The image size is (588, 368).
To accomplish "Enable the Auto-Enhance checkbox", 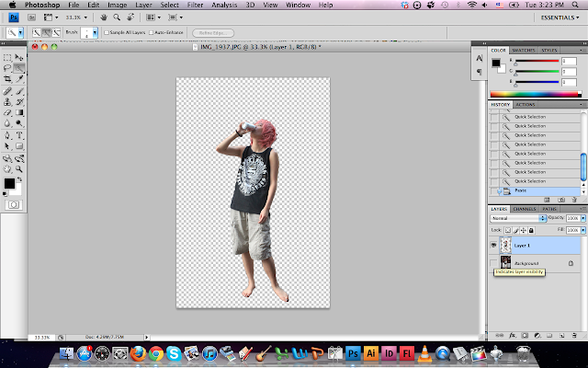I will (153, 32).
